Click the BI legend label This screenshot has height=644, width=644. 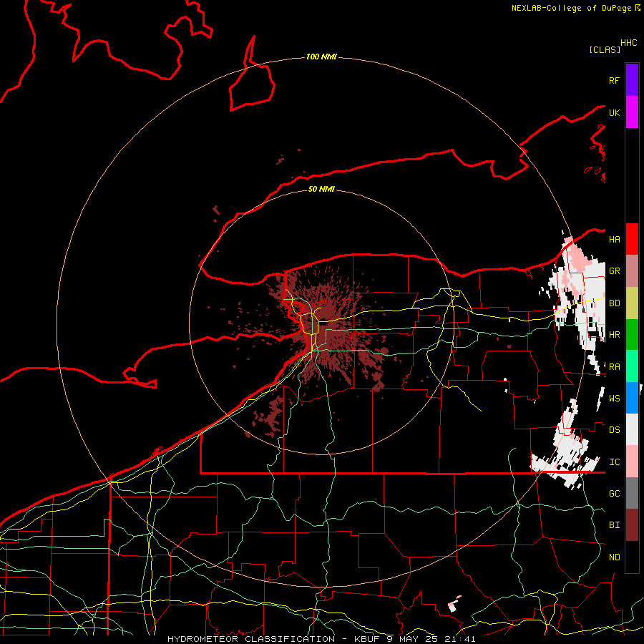pos(614,525)
